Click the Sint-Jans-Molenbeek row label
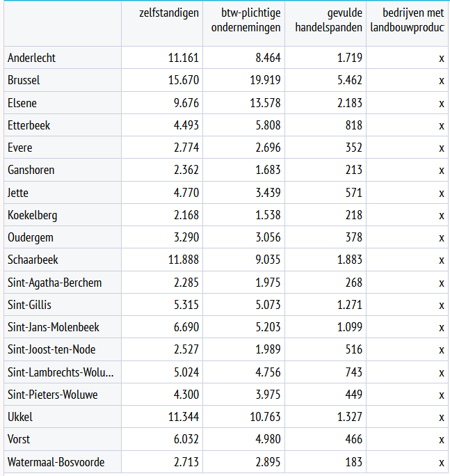 point(54,327)
